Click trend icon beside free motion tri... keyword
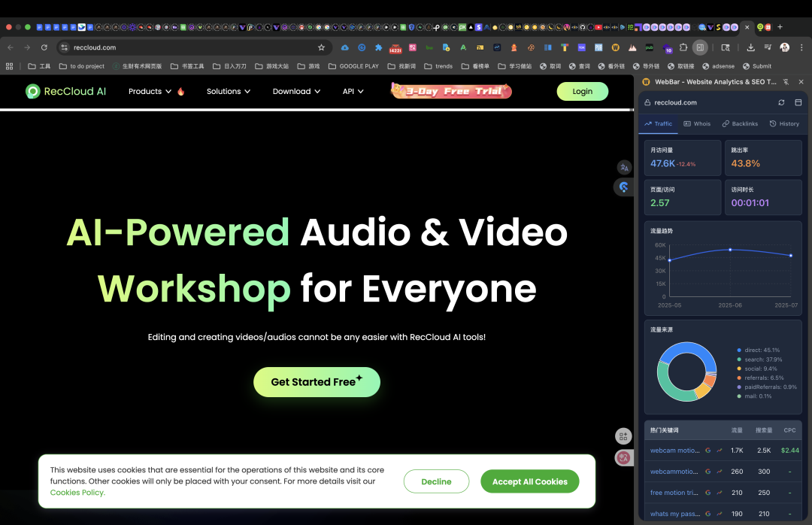 (x=720, y=493)
